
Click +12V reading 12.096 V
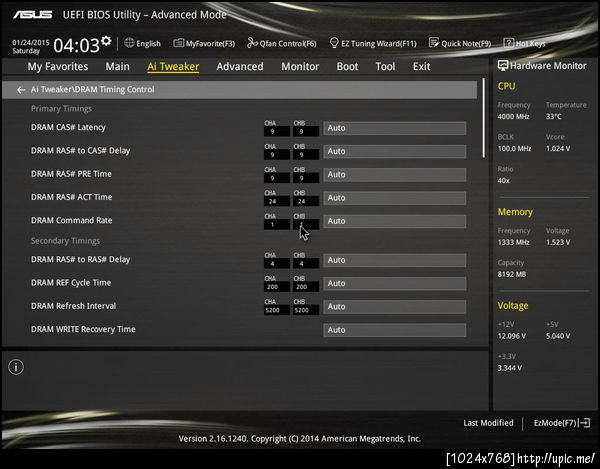point(512,336)
